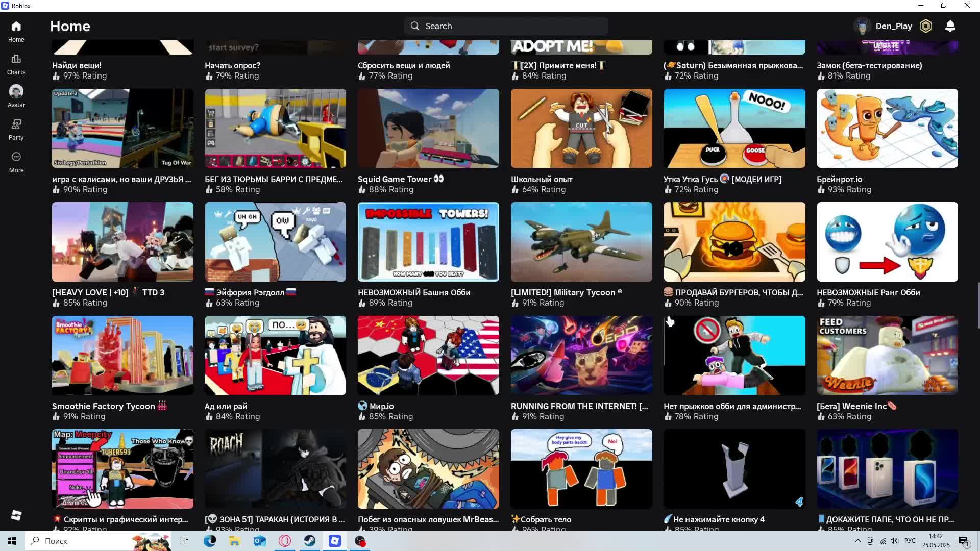Image resolution: width=980 pixels, height=551 pixels.
Task: Click the Den_Play avatar picture
Action: (863, 26)
